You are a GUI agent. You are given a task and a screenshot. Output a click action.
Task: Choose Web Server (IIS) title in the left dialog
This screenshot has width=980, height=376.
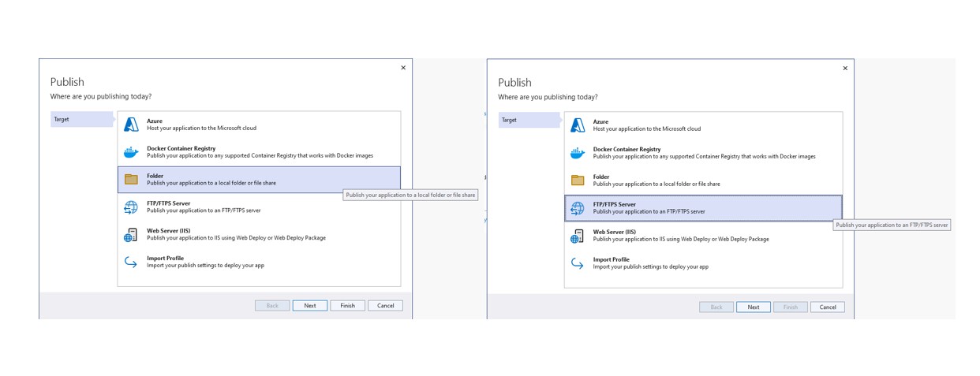[x=168, y=231]
